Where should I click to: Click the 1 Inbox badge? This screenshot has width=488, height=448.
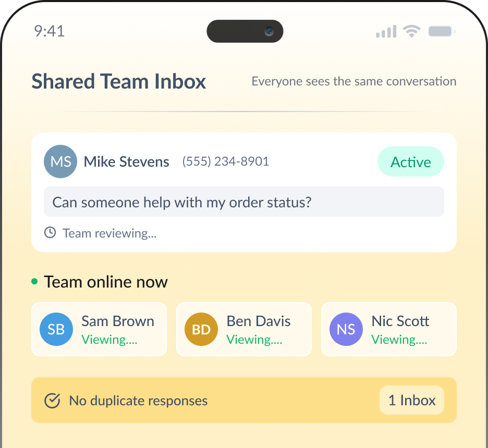click(x=411, y=400)
